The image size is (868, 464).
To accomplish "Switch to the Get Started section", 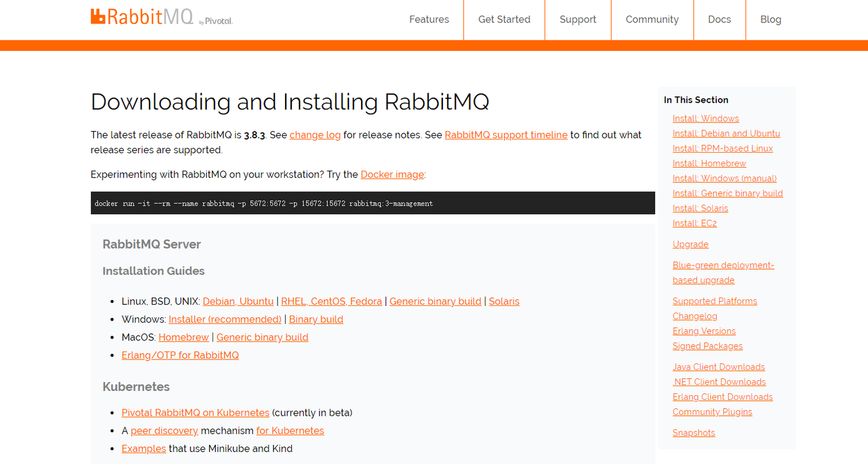I will coord(504,19).
